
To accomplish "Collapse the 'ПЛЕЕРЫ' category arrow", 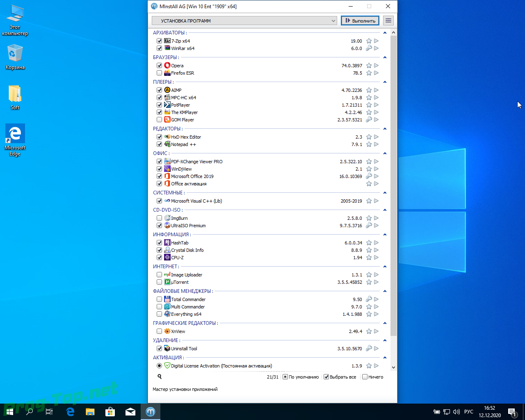I will (x=385, y=82).
